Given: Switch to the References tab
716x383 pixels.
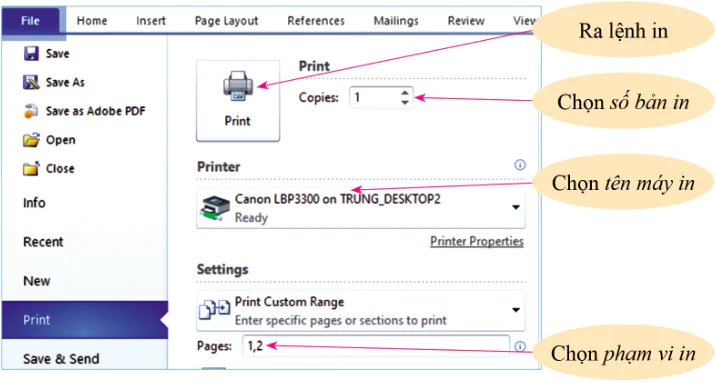Looking at the screenshot, I should (316, 21).
